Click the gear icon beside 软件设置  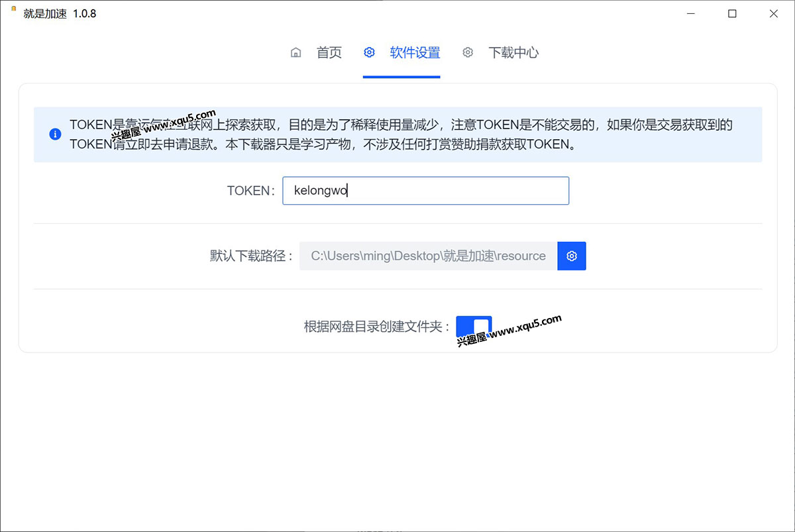coord(370,53)
